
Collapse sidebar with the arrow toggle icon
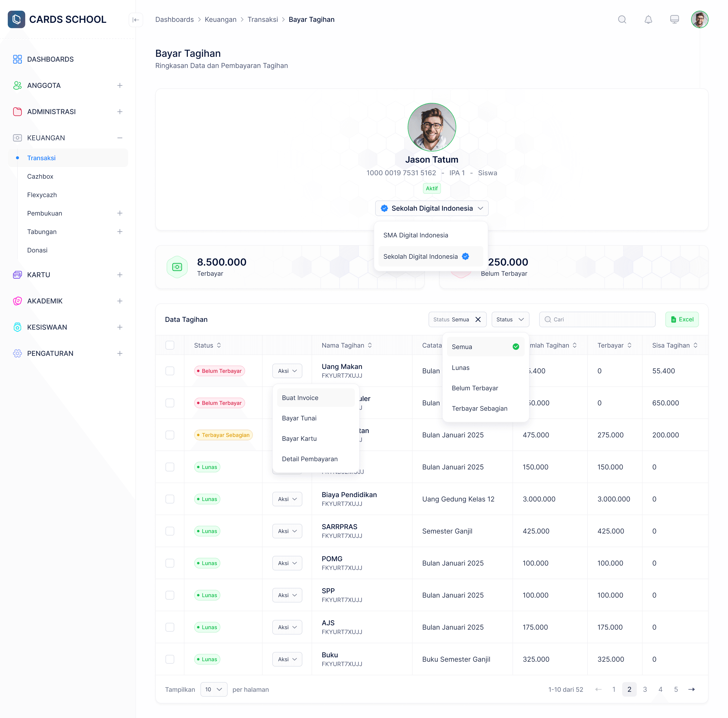tap(136, 20)
